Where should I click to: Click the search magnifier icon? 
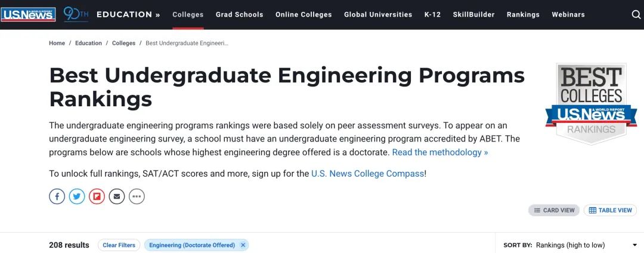click(x=636, y=15)
